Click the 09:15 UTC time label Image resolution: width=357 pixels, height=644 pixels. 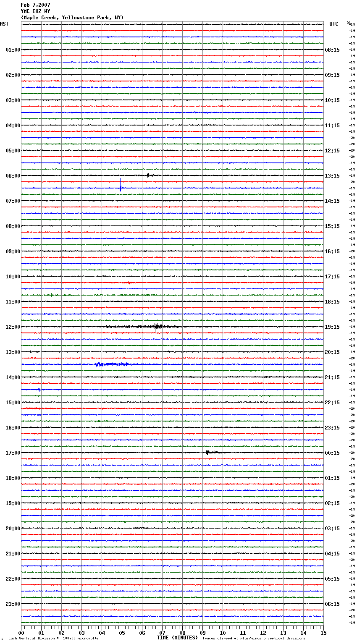(x=332, y=75)
